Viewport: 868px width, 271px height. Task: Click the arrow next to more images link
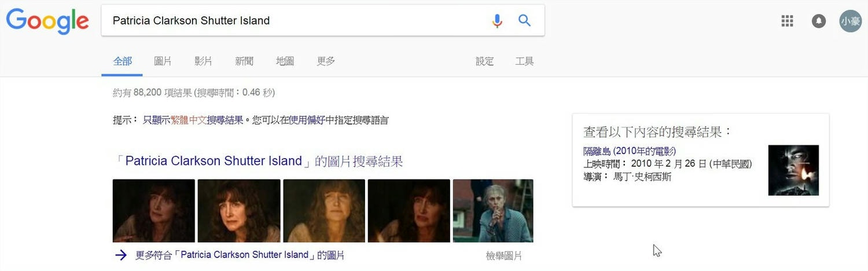pos(120,255)
